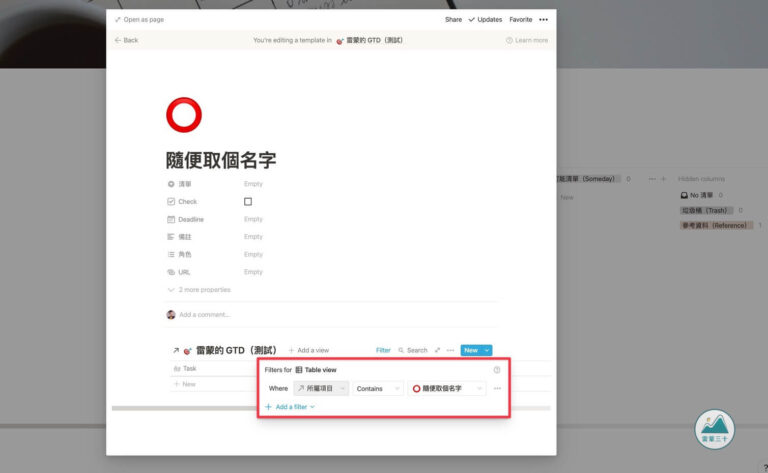Click the filter help question mark icon

pyautogui.click(x=497, y=370)
